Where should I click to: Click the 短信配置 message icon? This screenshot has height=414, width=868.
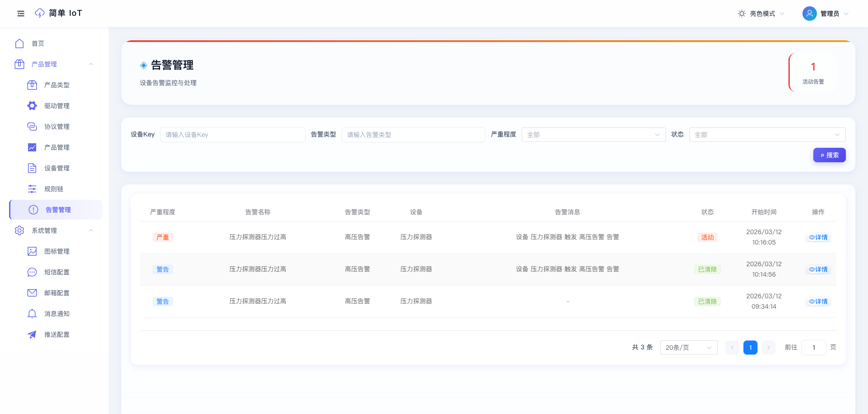click(32, 272)
